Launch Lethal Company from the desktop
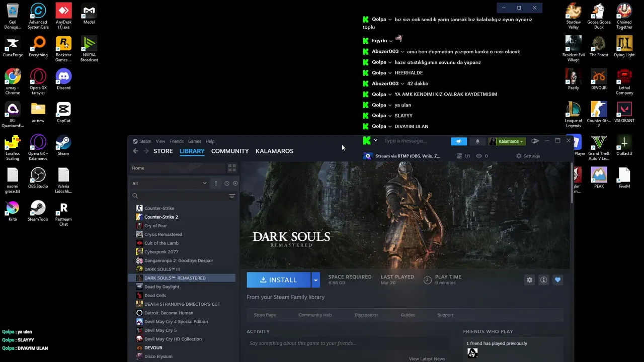 (x=624, y=82)
